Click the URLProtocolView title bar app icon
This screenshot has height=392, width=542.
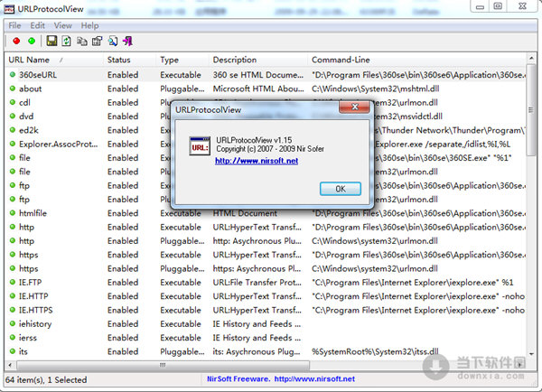pyautogui.click(x=9, y=9)
